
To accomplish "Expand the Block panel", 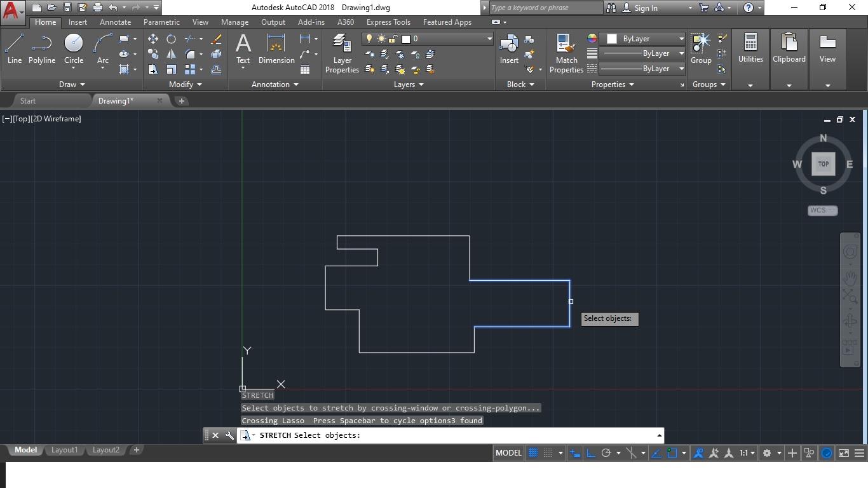I will [520, 85].
